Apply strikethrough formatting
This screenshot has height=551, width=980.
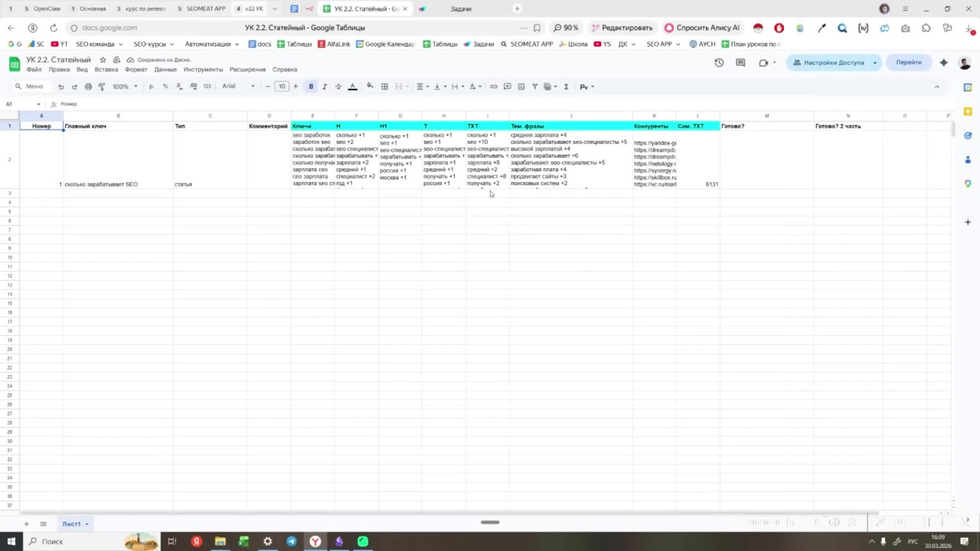coord(338,86)
